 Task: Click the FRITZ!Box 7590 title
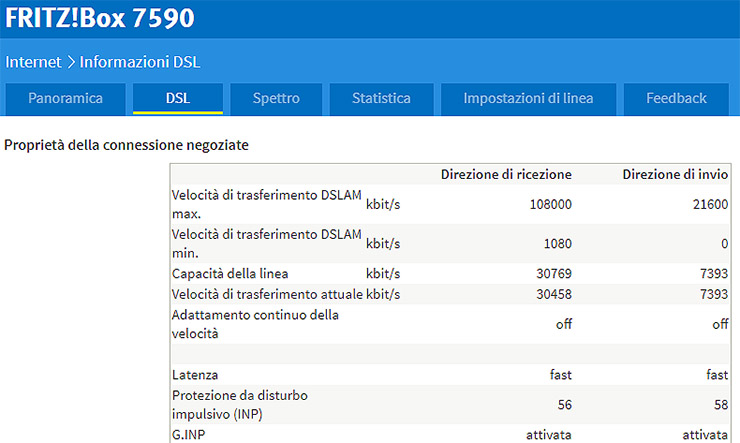pos(100,18)
